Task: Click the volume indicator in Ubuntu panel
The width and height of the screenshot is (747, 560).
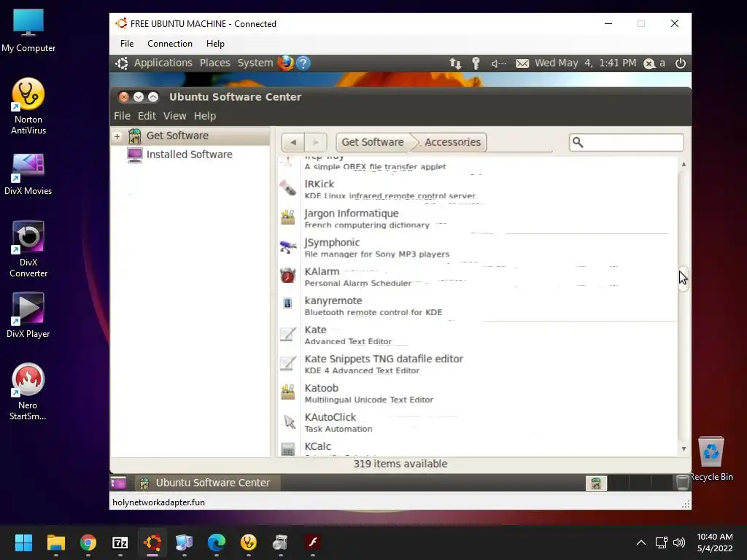Action: [x=499, y=63]
